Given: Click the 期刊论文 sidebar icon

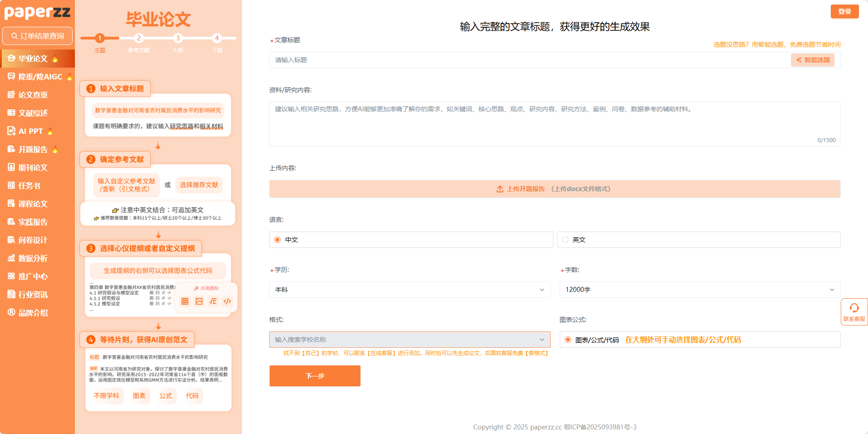Looking at the screenshot, I should tap(11, 167).
